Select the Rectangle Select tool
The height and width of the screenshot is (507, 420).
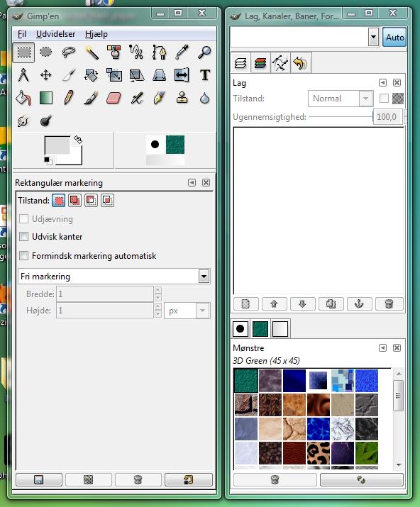click(x=23, y=52)
